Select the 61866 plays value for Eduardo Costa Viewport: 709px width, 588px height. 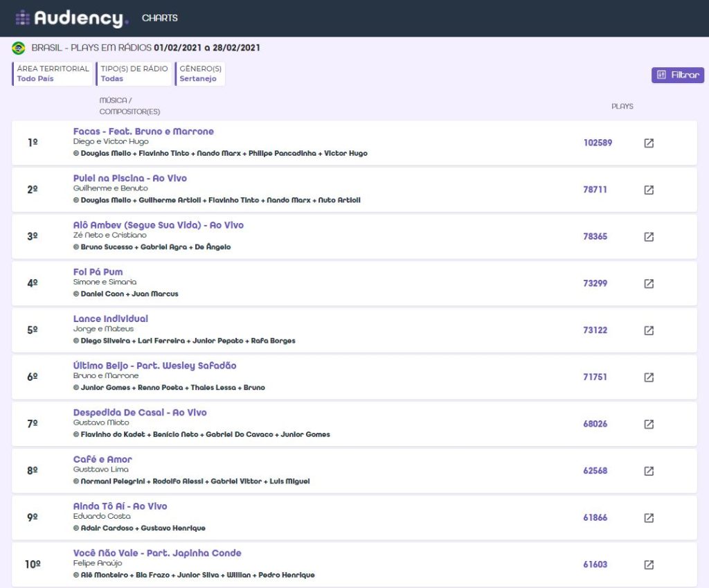coord(595,518)
